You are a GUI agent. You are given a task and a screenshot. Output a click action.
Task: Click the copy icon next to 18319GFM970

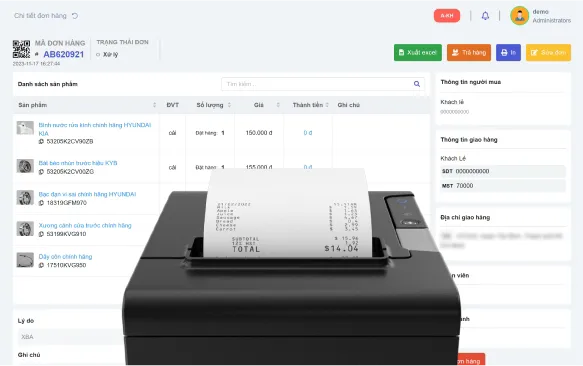[41, 203]
